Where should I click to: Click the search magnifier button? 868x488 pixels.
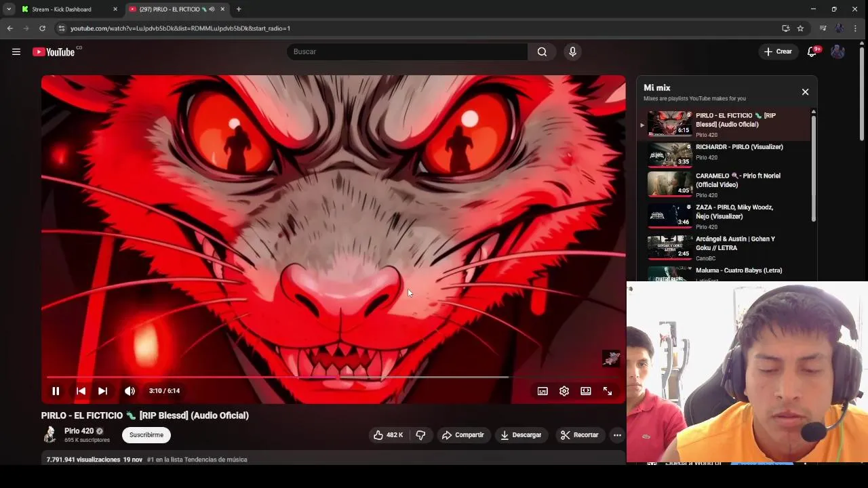point(542,52)
